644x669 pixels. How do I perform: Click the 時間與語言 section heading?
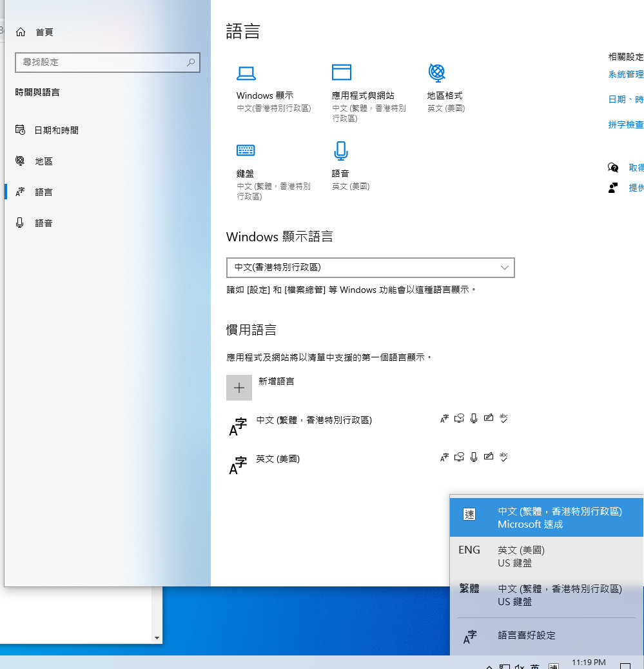[x=37, y=92]
